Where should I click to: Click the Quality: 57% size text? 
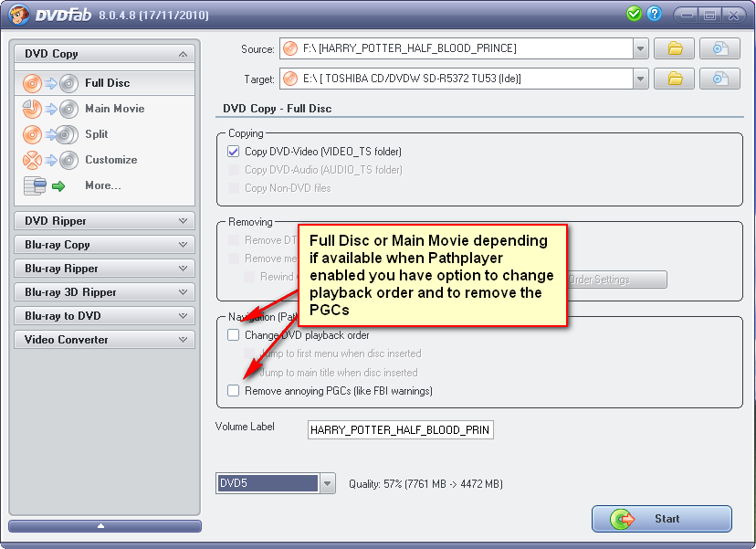click(x=425, y=484)
